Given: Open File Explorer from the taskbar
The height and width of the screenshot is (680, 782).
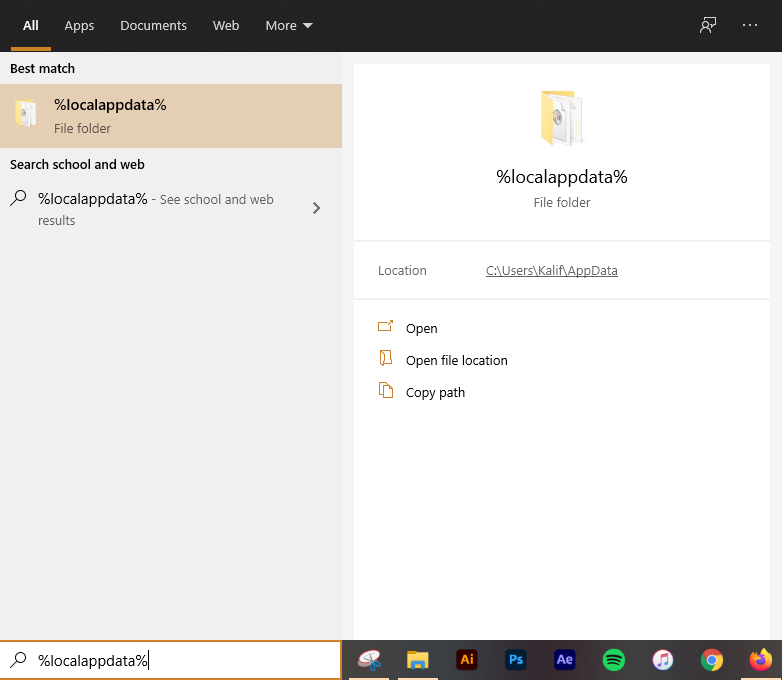Looking at the screenshot, I should pos(418,660).
